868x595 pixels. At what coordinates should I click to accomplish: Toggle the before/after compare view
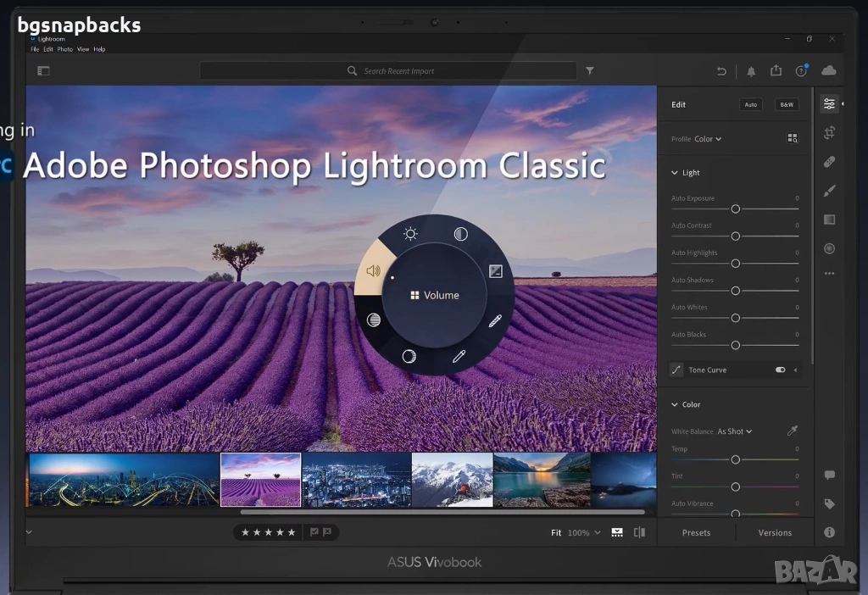point(639,532)
